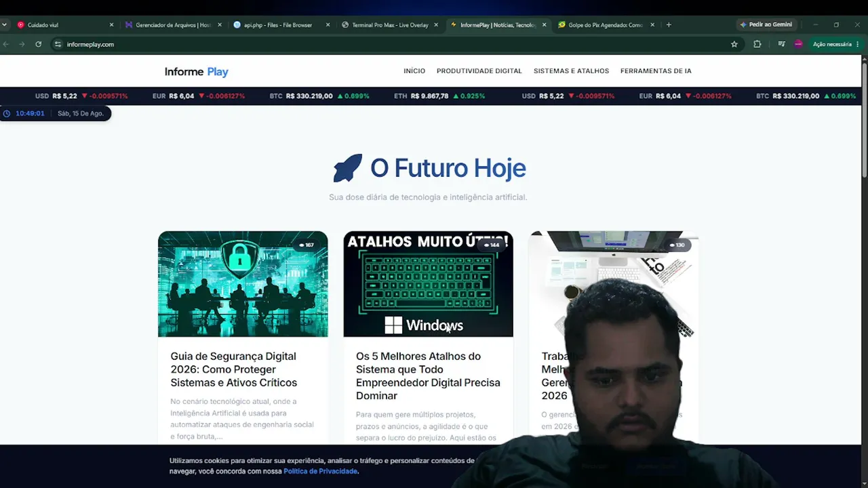Close the 'Cuidado viul' tab
Screen dimensions: 868x488
(112, 25)
